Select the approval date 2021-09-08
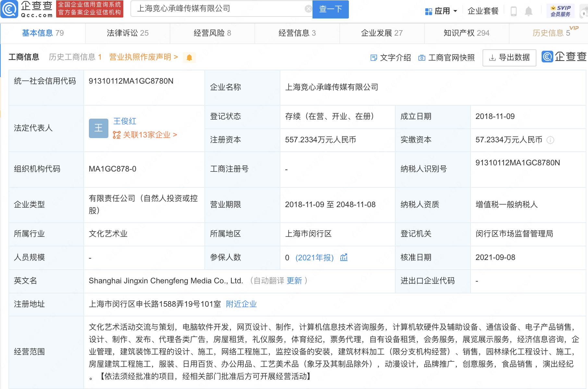The width and height of the screenshot is (588, 389). pos(495,257)
